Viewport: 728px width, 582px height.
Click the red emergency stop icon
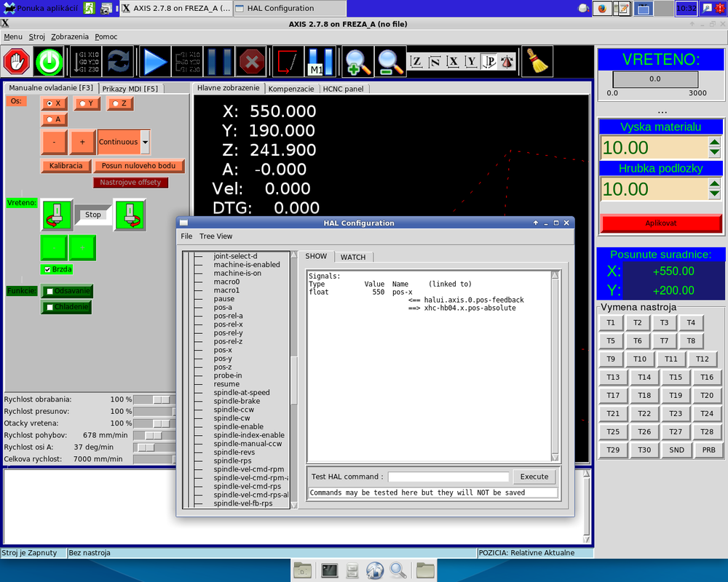point(17,62)
